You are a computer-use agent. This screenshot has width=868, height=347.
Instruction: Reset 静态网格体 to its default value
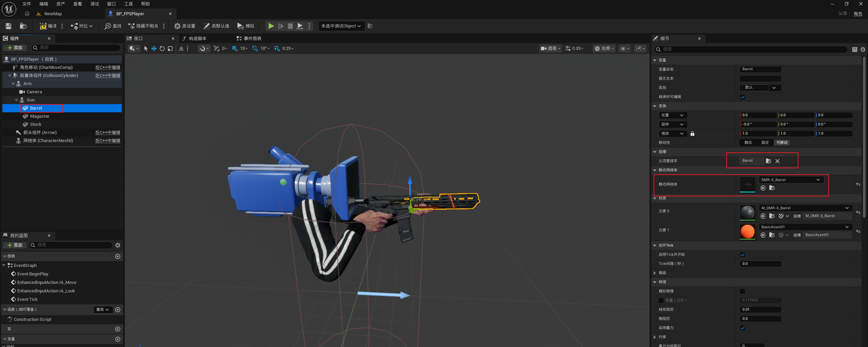[858, 184]
